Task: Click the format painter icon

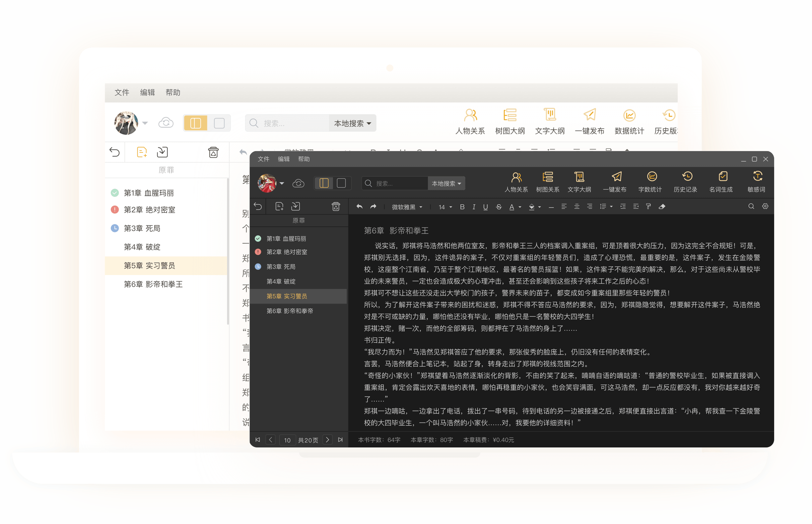Action: (x=648, y=206)
